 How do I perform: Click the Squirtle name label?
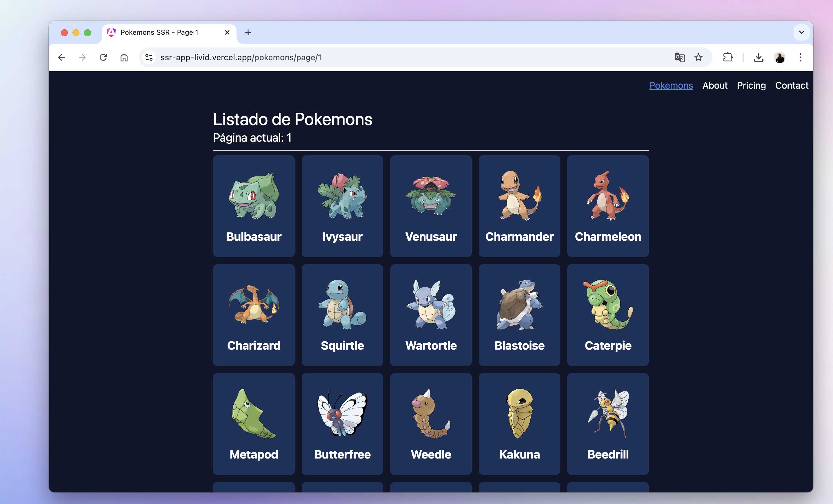[342, 346]
